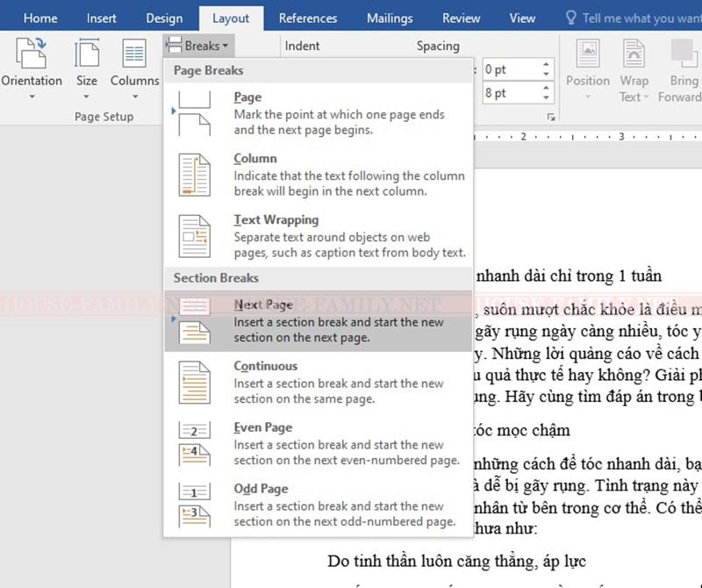The image size is (702, 588).
Task: Increase the 8 pt spacing value
Action: (546, 88)
